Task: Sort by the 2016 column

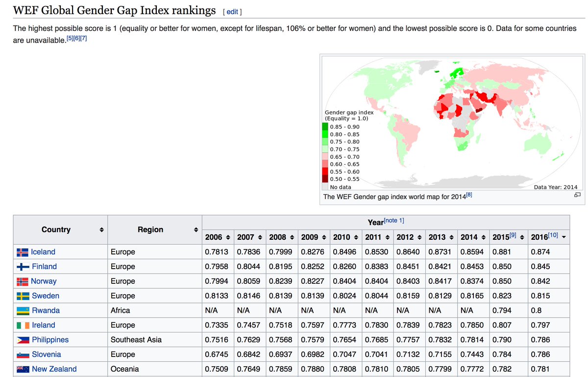Action: [564, 237]
